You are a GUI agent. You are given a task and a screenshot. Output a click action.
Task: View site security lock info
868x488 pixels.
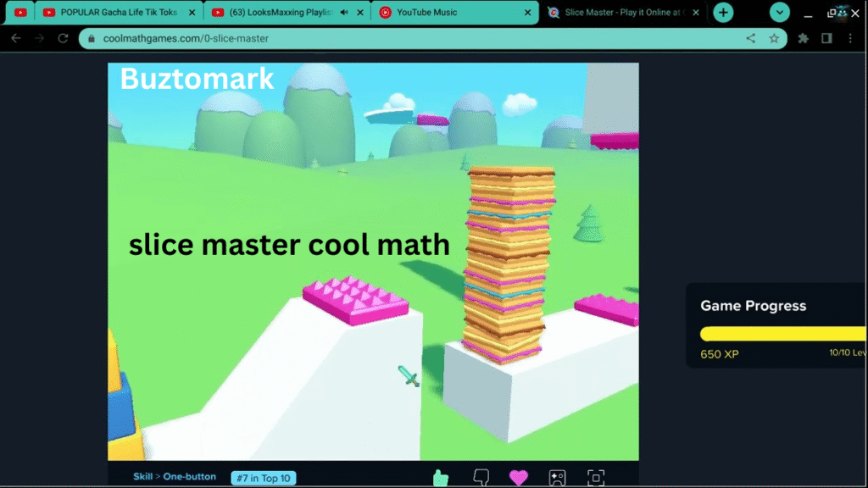tap(92, 38)
